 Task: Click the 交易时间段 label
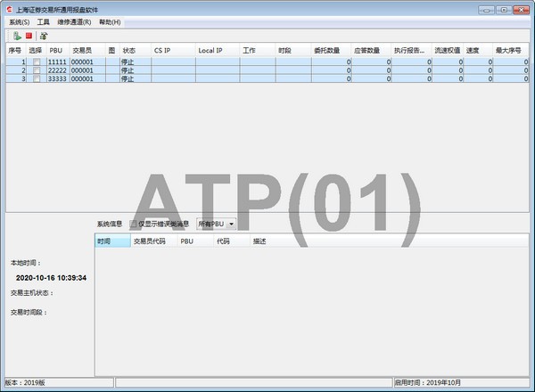point(29,312)
